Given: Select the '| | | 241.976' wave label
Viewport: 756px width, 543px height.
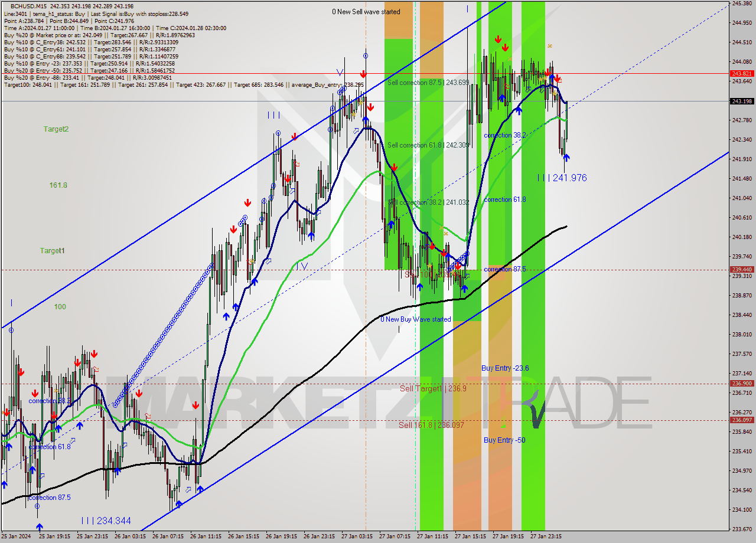Looking at the screenshot, I should 562,178.
